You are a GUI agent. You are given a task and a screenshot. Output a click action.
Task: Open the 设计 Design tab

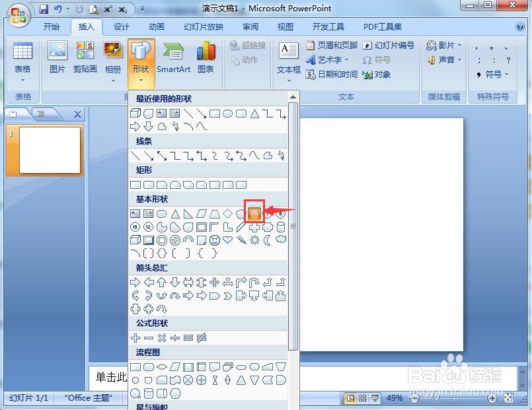pos(121,27)
